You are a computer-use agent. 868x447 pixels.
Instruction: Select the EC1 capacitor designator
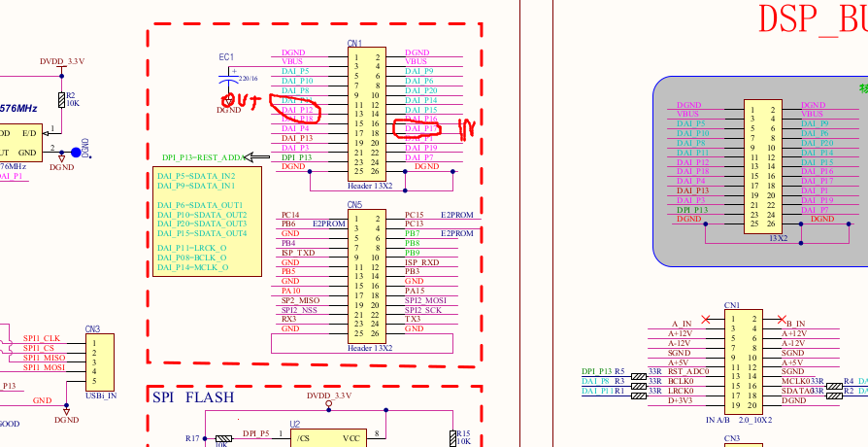pos(226,57)
